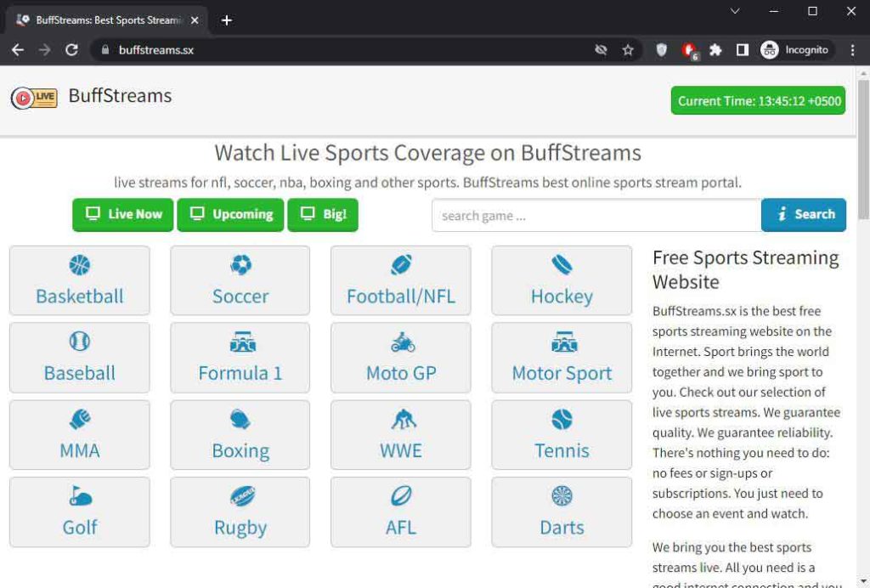Image resolution: width=870 pixels, height=588 pixels.
Task: Open the Extensions puzzle menu
Action: click(x=715, y=50)
